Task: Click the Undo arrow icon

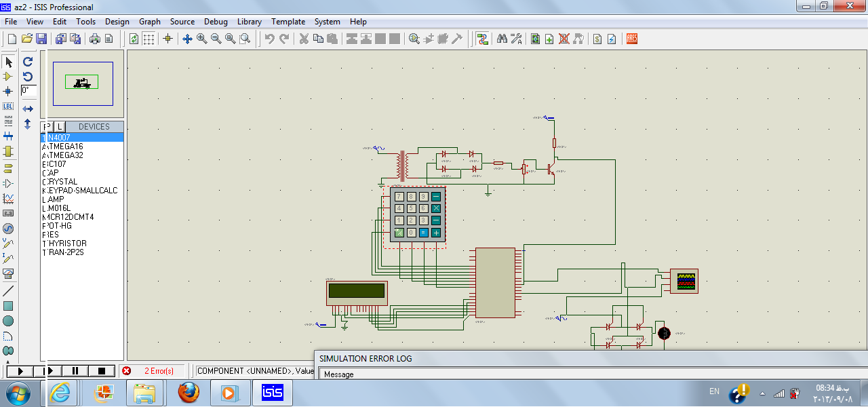Action: coord(270,39)
